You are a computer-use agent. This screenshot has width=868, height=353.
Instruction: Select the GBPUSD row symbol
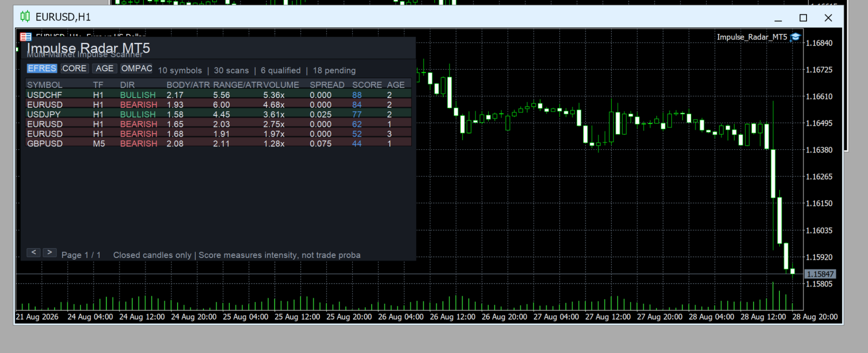point(45,143)
